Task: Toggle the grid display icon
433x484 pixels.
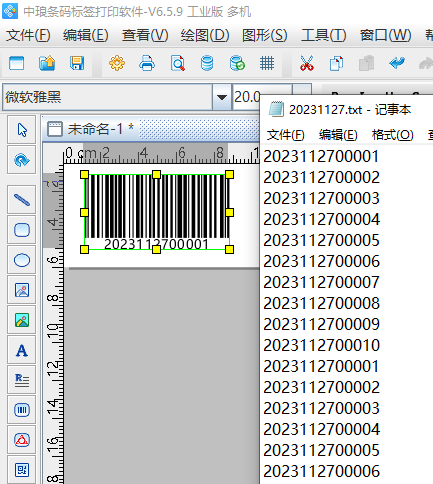Action: (267, 63)
